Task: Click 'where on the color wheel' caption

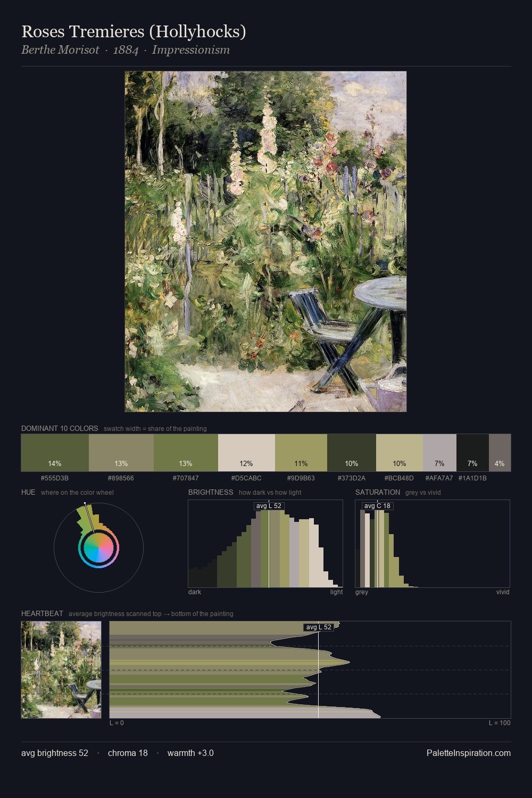Action: tap(77, 493)
